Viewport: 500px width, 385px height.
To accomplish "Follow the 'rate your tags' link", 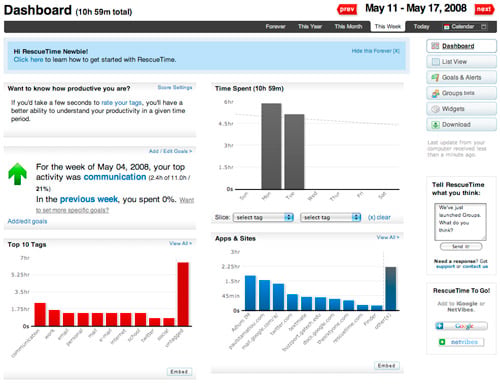I will click(122, 103).
